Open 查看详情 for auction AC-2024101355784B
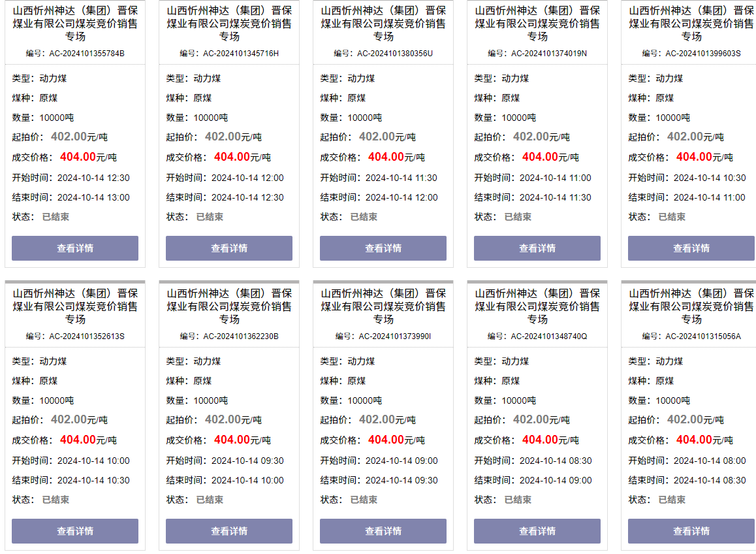Viewport: 756px width, 554px height. coord(74,248)
